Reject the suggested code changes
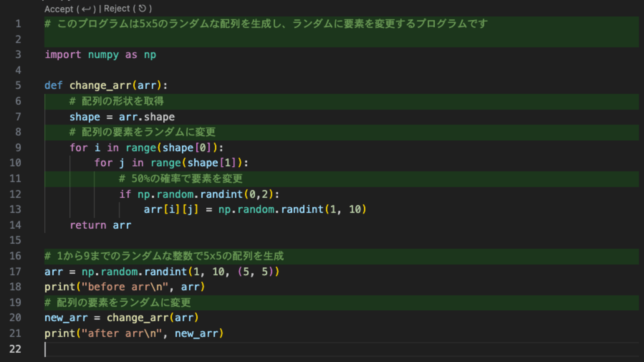The width and height of the screenshot is (644, 362). pyautogui.click(x=128, y=9)
